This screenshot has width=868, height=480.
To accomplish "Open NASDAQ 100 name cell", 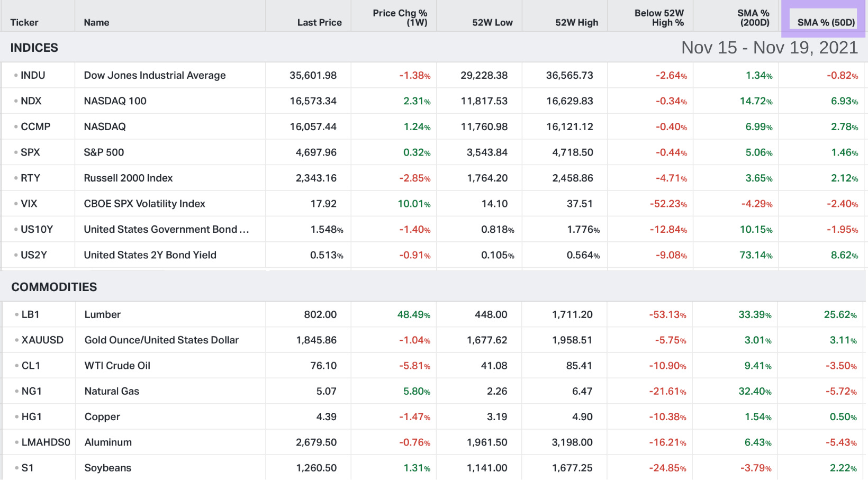I will (x=115, y=101).
